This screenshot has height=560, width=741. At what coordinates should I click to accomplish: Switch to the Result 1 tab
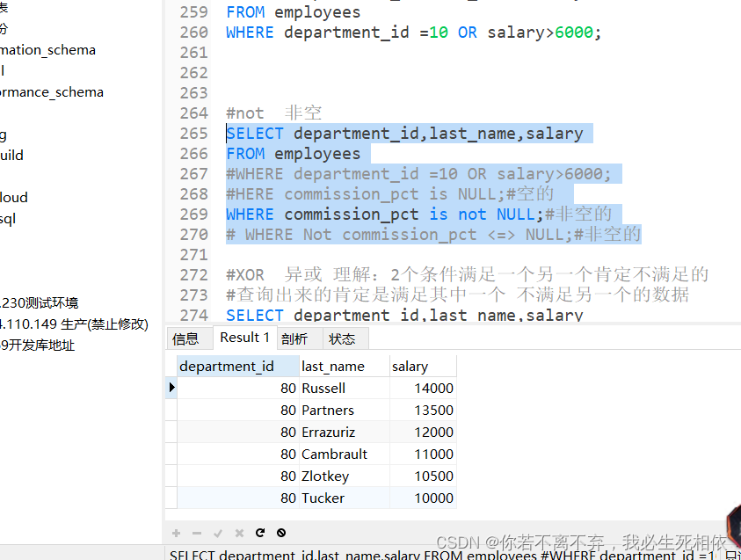(x=244, y=337)
